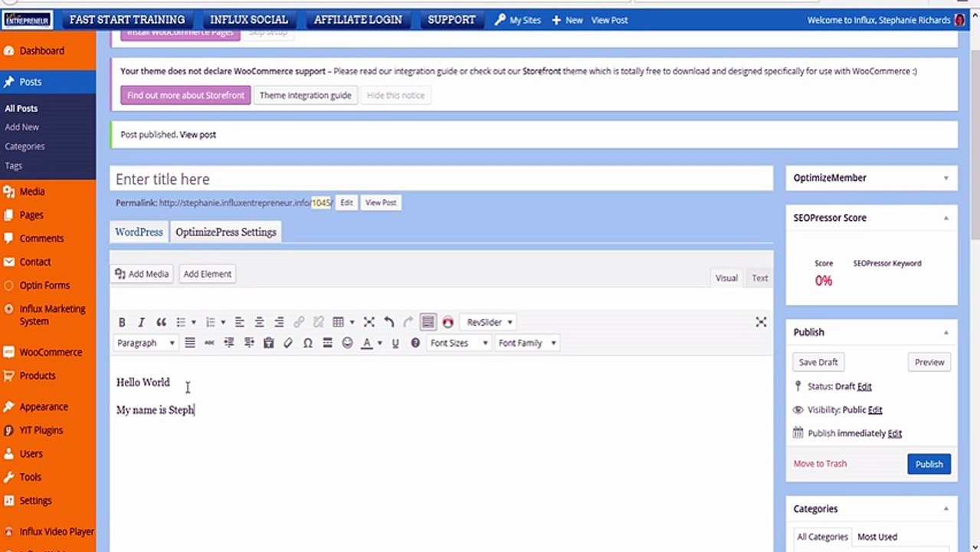Open the text color dropdown arrow
Viewport: 980px width, 552px height.
coord(379,343)
